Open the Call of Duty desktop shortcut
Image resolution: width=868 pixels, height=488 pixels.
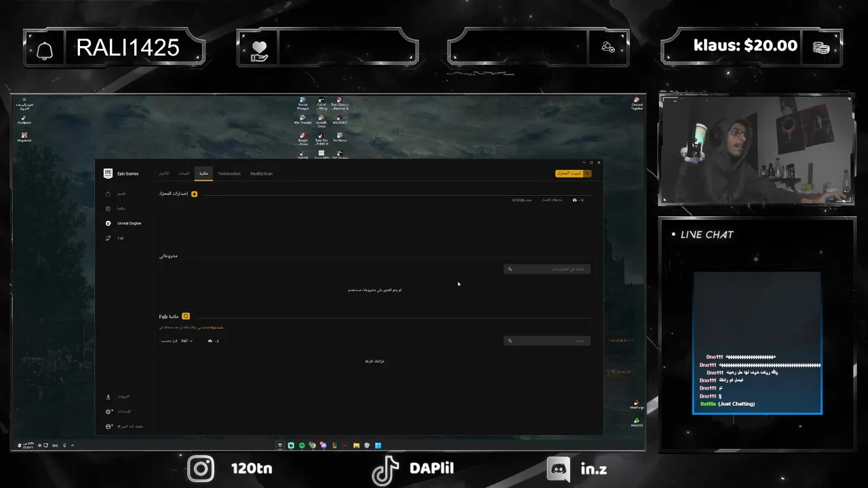click(321, 104)
